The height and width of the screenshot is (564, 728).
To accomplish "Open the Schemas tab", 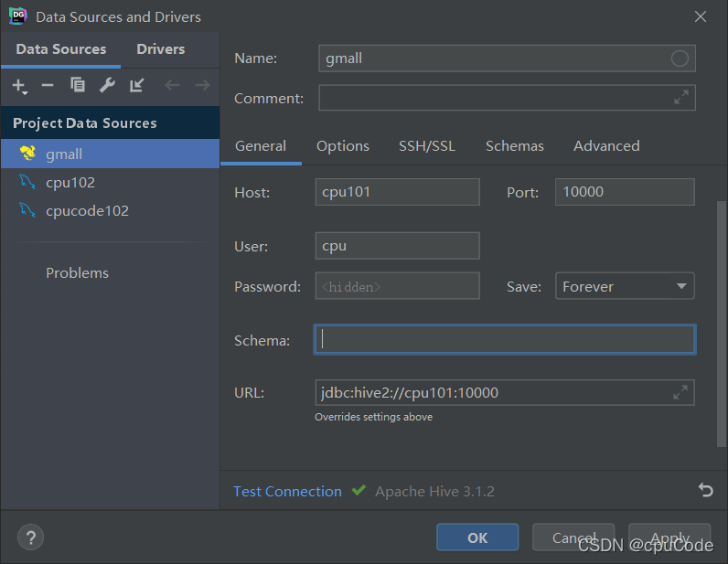I will [x=514, y=146].
